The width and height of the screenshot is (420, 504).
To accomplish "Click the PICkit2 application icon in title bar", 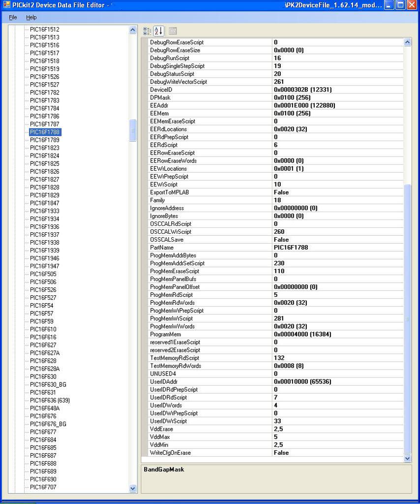I will point(6,5).
